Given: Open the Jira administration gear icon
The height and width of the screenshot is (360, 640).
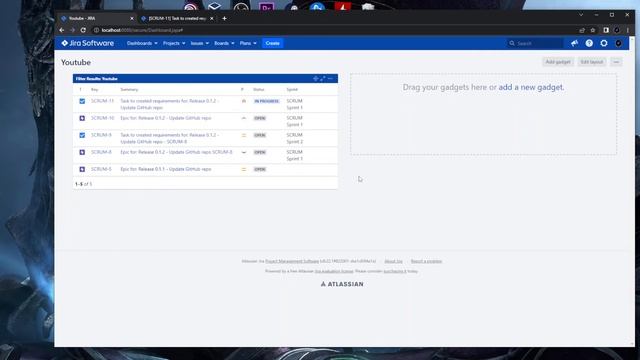Looking at the screenshot, I should (x=604, y=43).
